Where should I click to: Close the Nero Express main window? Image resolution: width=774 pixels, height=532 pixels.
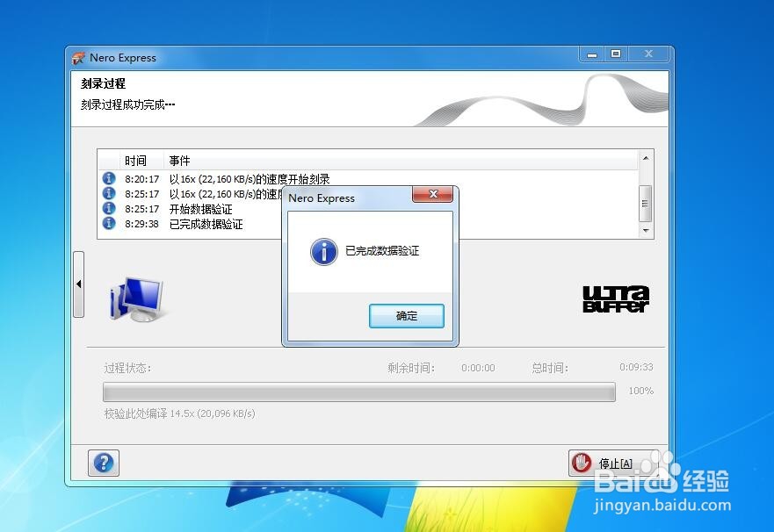coord(648,54)
